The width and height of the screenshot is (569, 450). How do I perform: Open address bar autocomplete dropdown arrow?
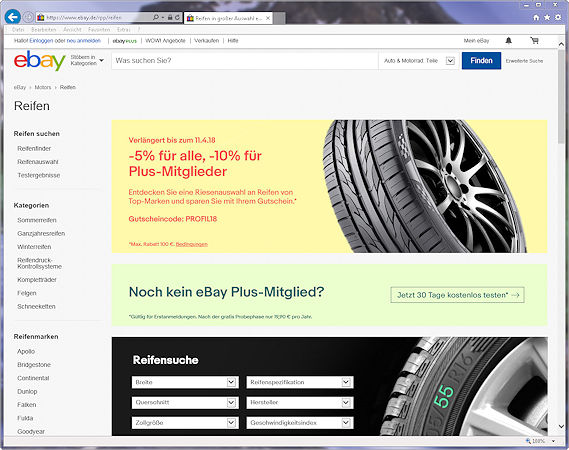163,17
